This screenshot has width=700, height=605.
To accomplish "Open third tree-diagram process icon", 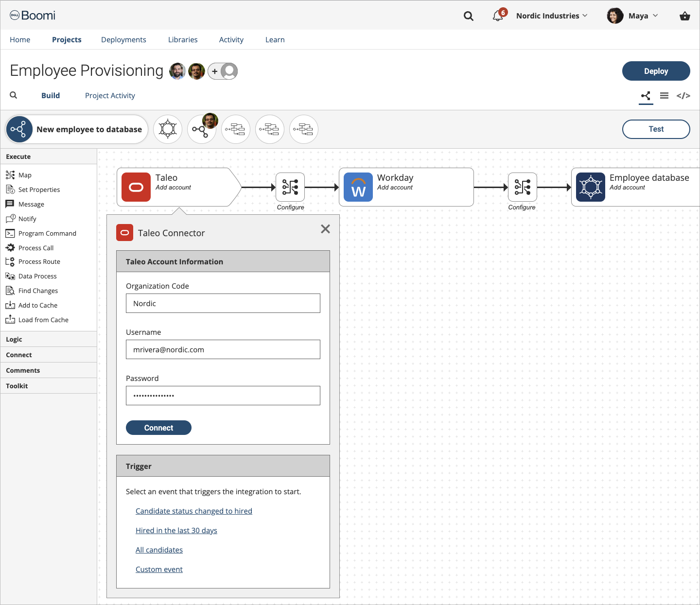I will point(304,129).
